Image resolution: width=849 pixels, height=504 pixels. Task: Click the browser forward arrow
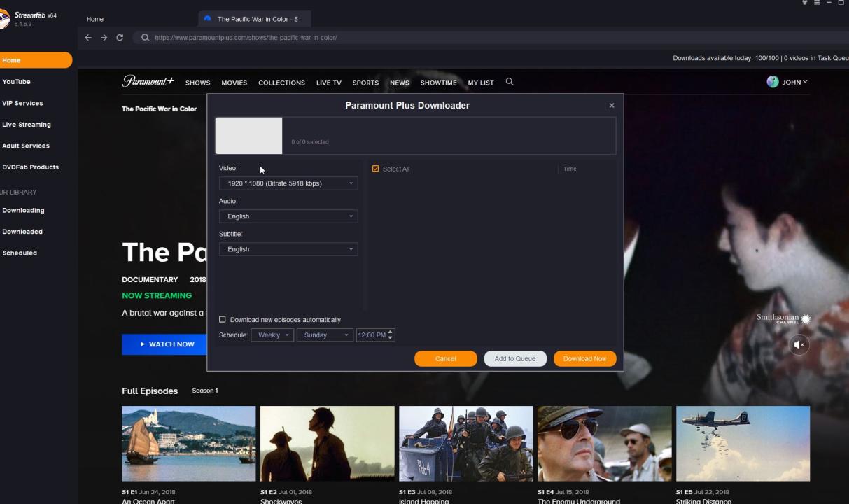tap(104, 38)
